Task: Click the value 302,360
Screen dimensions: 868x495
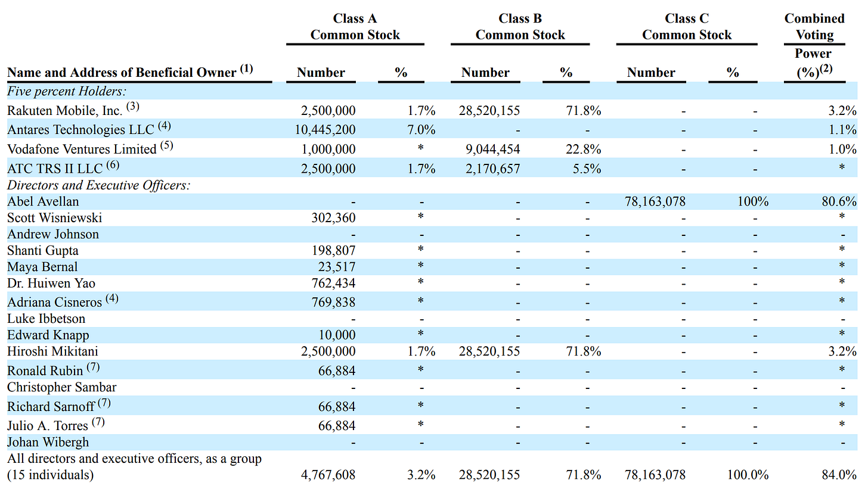Action: (334, 218)
